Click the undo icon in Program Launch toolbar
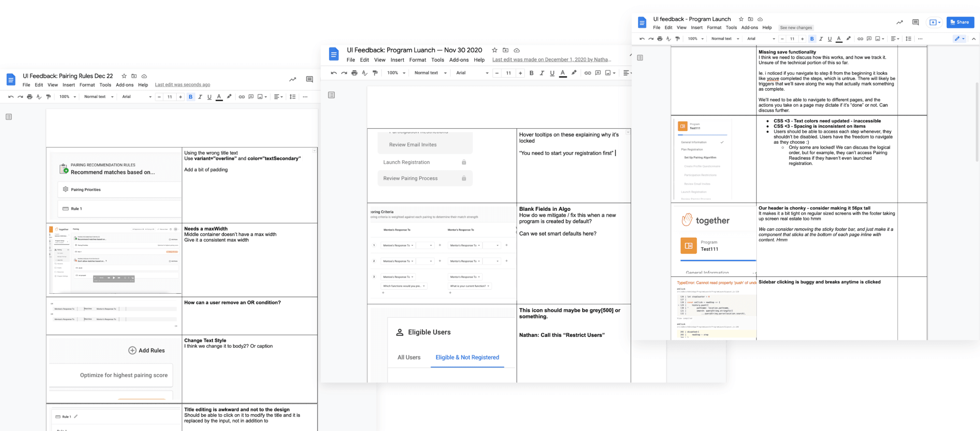This screenshot has height=431, width=980. coord(642,39)
